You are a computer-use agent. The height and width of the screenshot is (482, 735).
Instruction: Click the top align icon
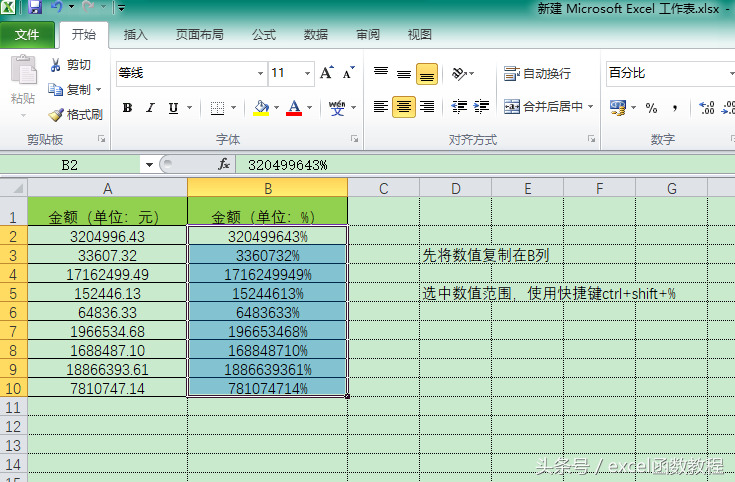381,73
